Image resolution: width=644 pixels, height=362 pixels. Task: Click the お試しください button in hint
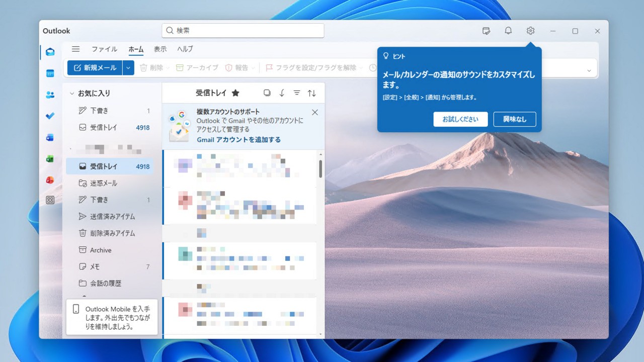(460, 119)
